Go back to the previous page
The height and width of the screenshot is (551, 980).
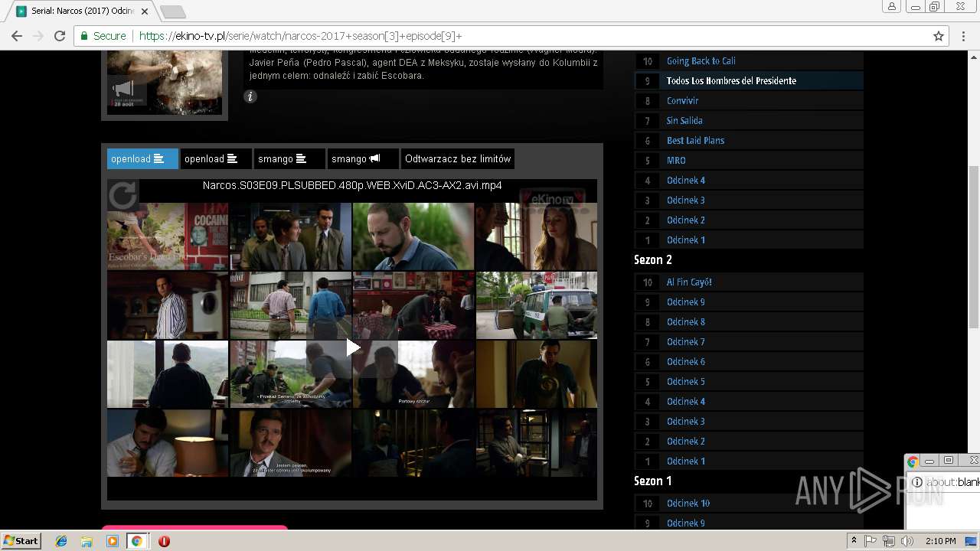[16, 36]
